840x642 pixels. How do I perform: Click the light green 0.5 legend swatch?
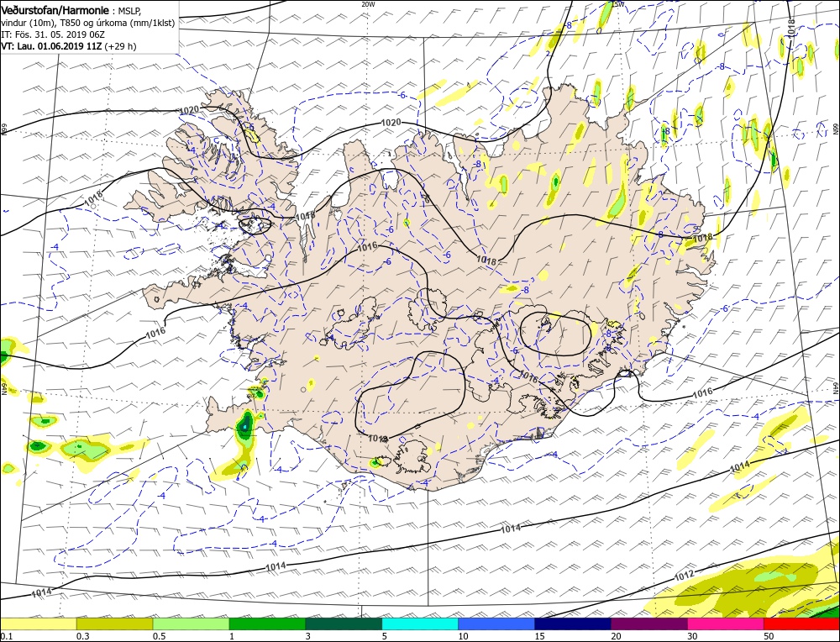tap(191, 624)
